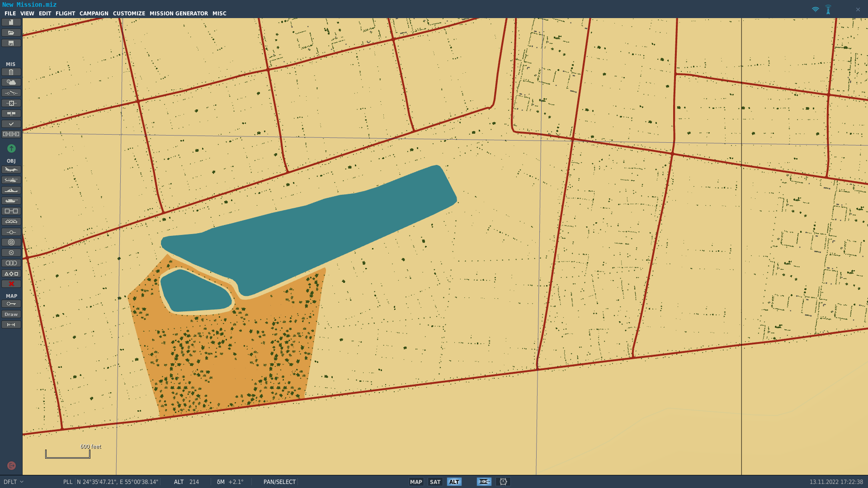Open the briefing clipboard icon under MIS

pos(11,72)
